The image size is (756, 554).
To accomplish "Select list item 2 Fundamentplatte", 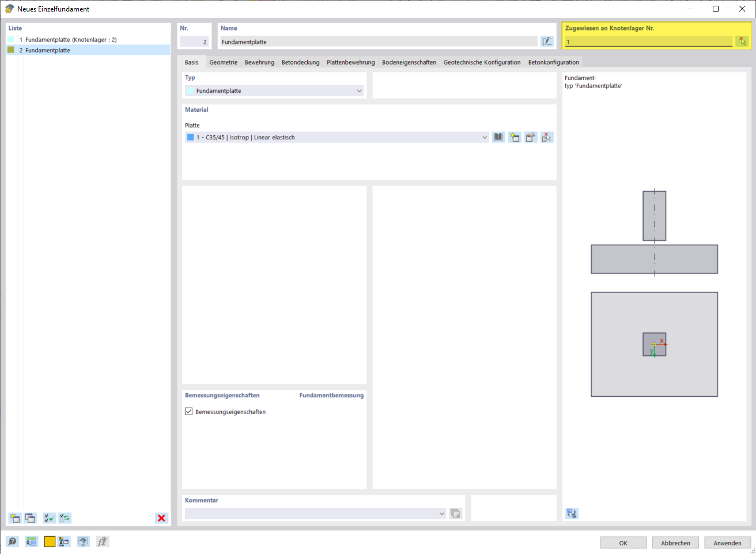I will 89,50.
